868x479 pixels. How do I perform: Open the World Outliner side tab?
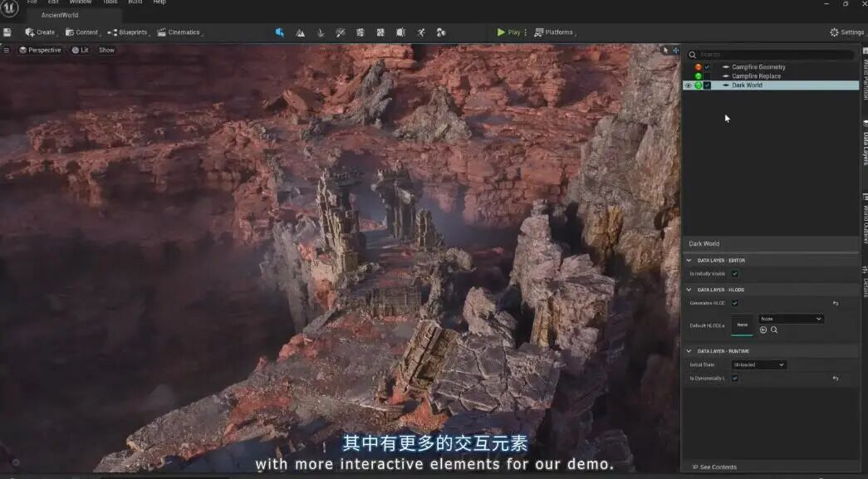pyautogui.click(x=865, y=220)
